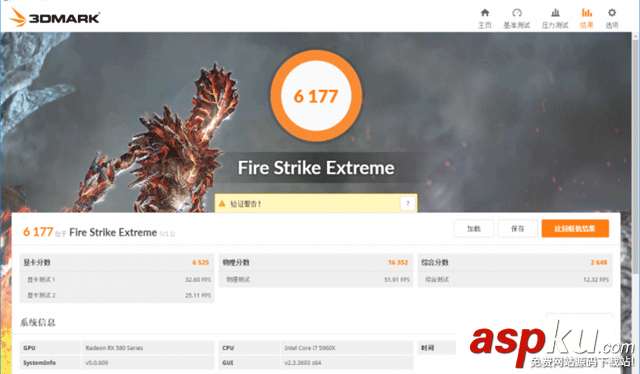Click the 加载 load button
This screenshot has width=640, height=374.
point(473,229)
